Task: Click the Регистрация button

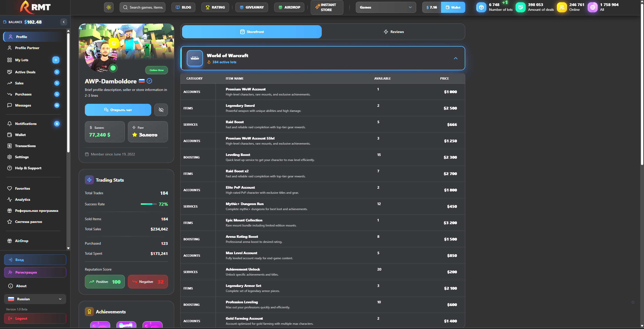Action: [35, 272]
